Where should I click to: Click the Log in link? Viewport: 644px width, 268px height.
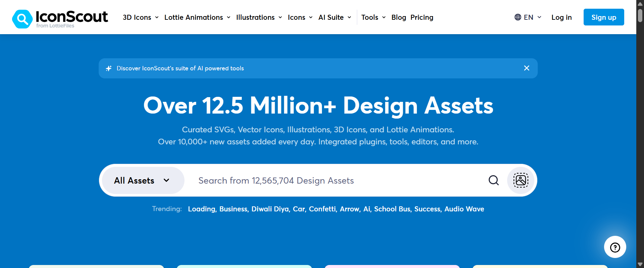click(x=561, y=17)
